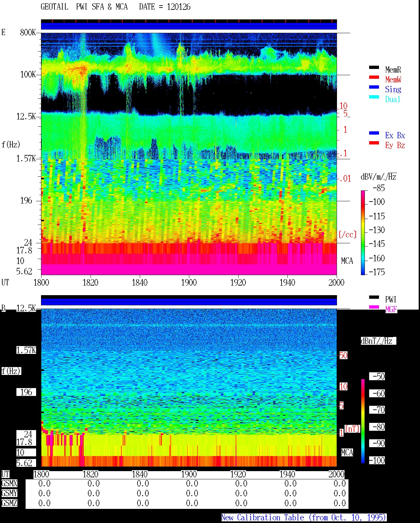
Task: Click the 1820 UT tick on the lower time axis
Action: pyautogui.click(x=91, y=474)
